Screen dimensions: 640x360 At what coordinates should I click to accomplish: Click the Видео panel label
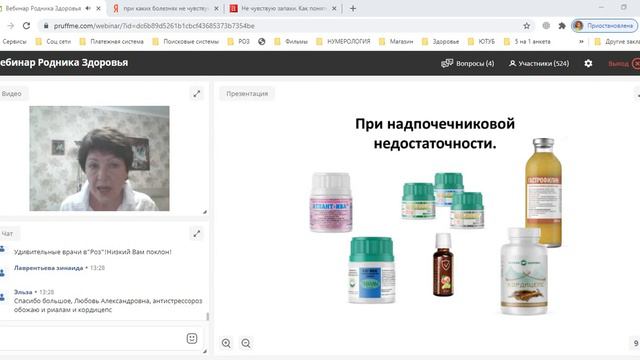click(12, 93)
